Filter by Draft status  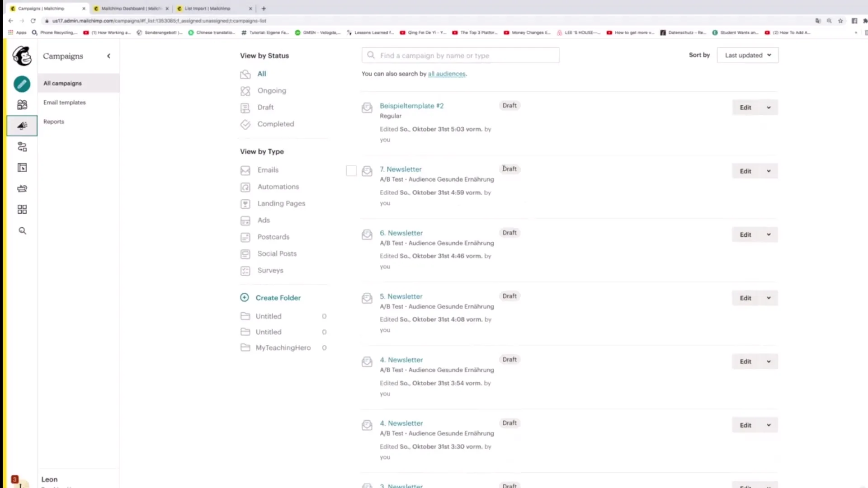pos(265,107)
